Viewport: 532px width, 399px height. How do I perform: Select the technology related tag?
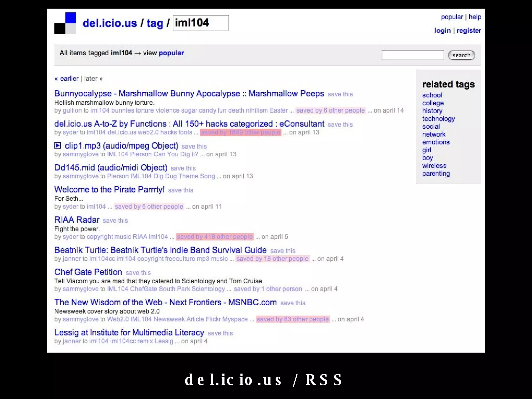[438, 119]
